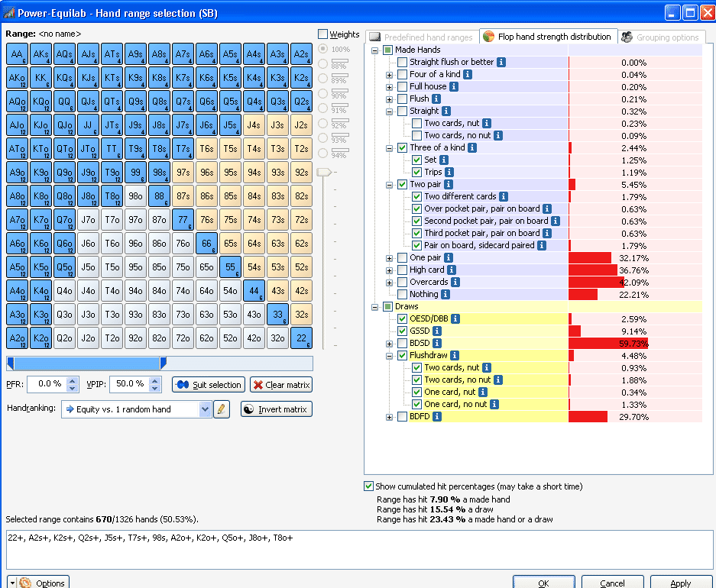Show info for One pair category

449,258
